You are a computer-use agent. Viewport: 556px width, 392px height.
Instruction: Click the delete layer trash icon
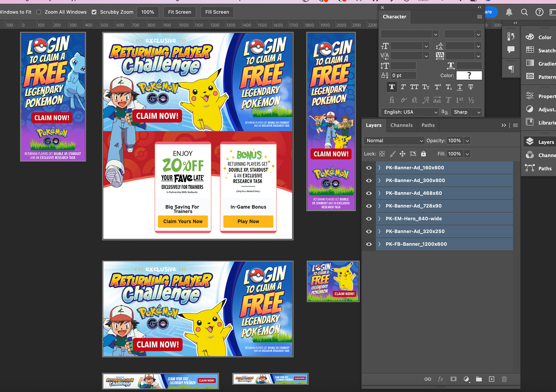point(504,379)
